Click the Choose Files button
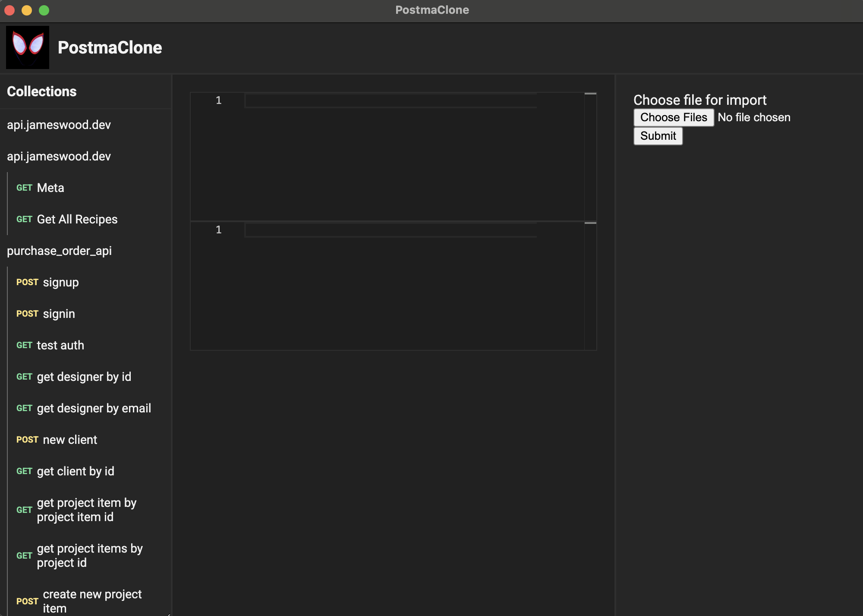This screenshot has height=616, width=863. pyautogui.click(x=673, y=117)
